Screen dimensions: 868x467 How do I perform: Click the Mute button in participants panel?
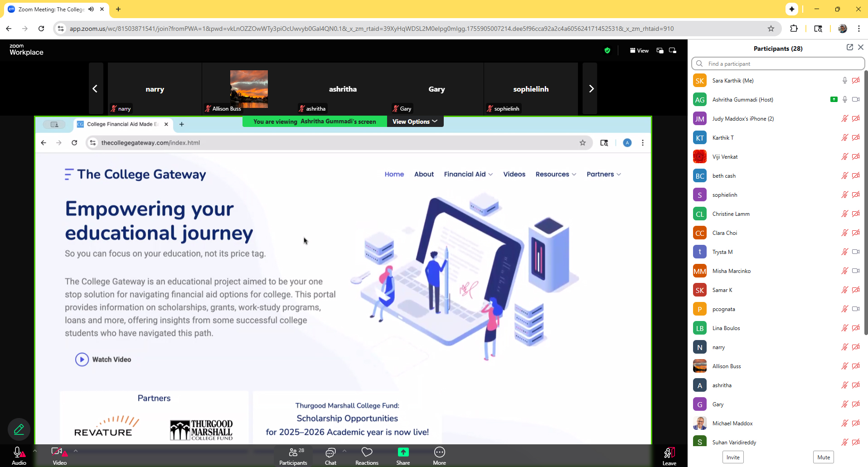(x=824, y=457)
